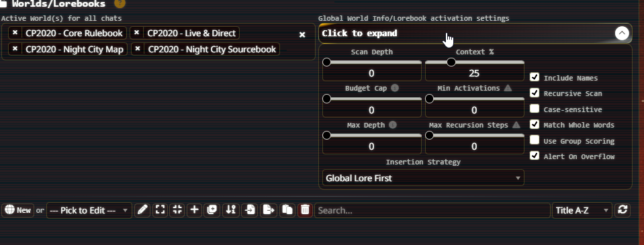Uncheck the Include Names checkbox
Screen dimensions: 644x245
click(535, 77)
